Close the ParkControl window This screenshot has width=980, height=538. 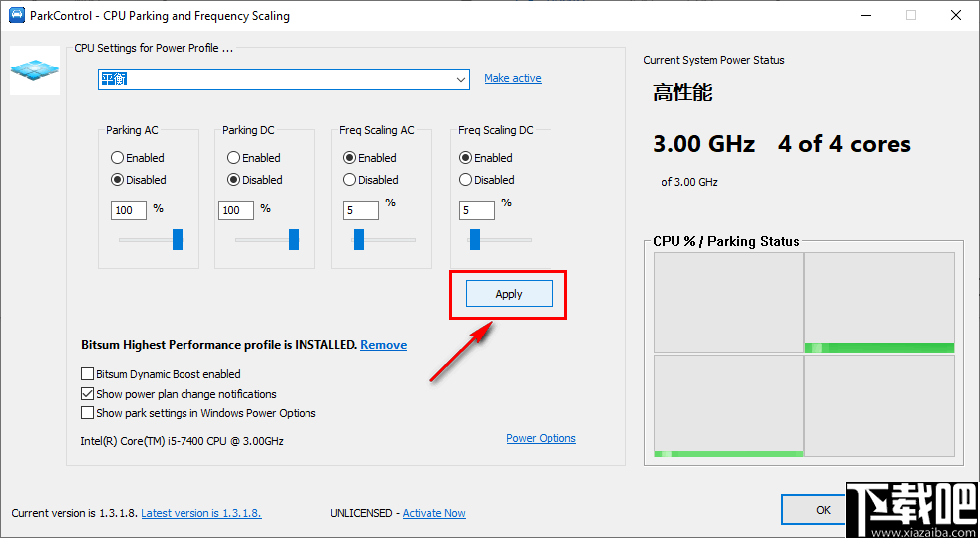pyautogui.click(x=955, y=16)
